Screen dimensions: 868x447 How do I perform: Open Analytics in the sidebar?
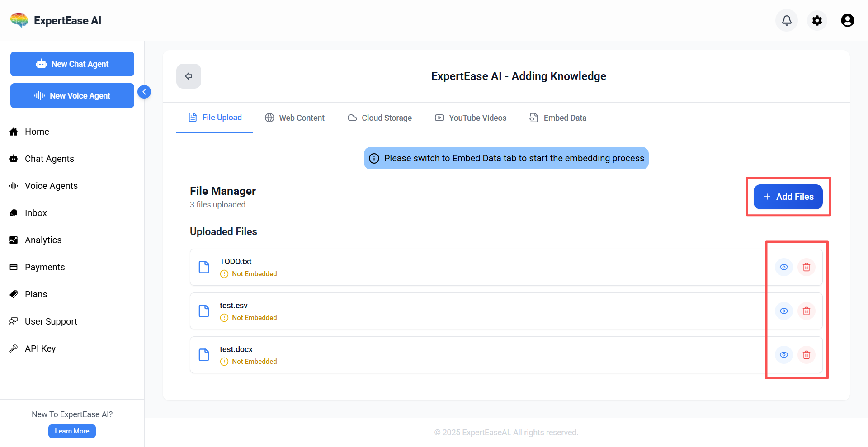click(x=43, y=240)
